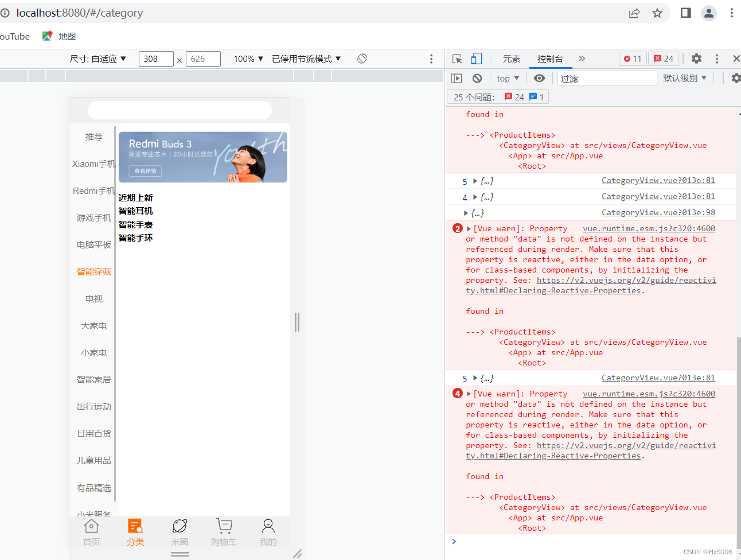
Task: Select 游戏手机 category
Action: click(93, 217)
